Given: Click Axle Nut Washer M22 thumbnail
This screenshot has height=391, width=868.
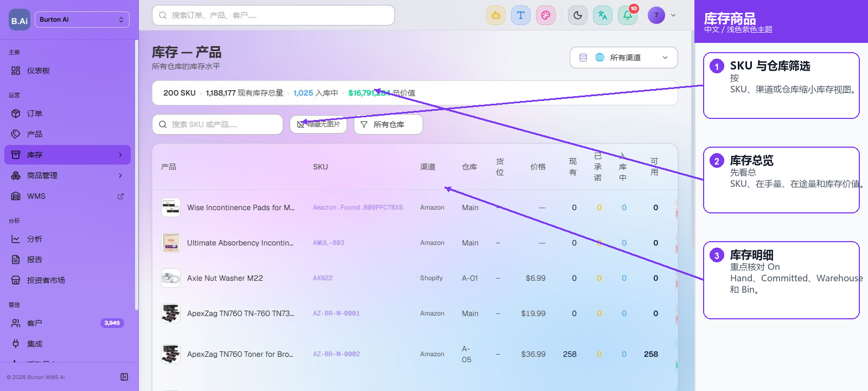Looking at the screenshot, I should tap(171, 278).
